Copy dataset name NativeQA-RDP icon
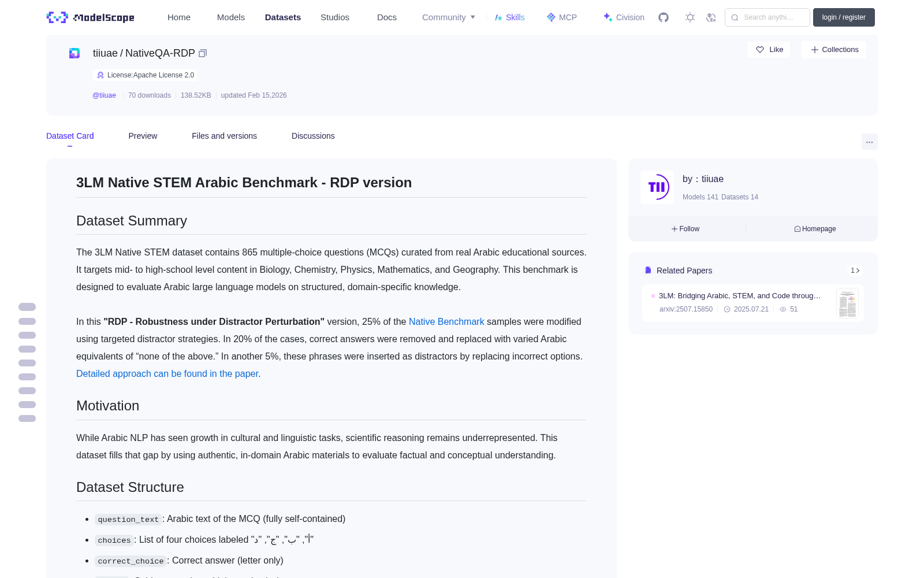 coord(203,53)
